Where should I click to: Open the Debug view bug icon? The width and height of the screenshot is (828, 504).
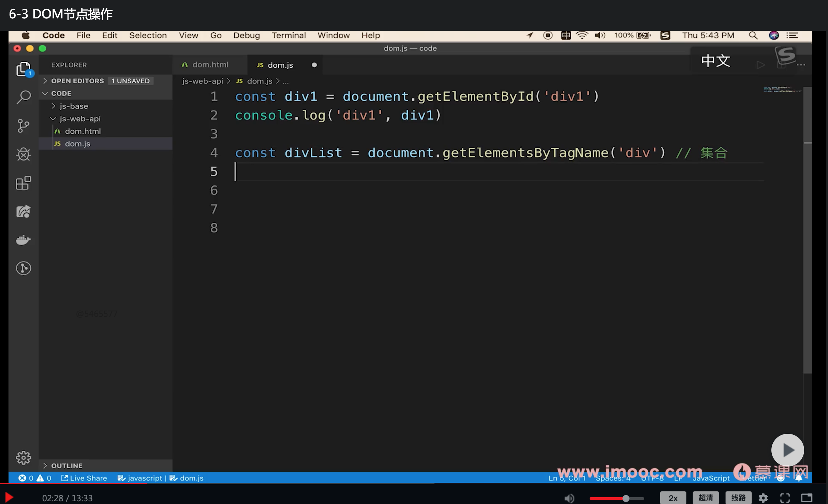(x=24, y=154)
